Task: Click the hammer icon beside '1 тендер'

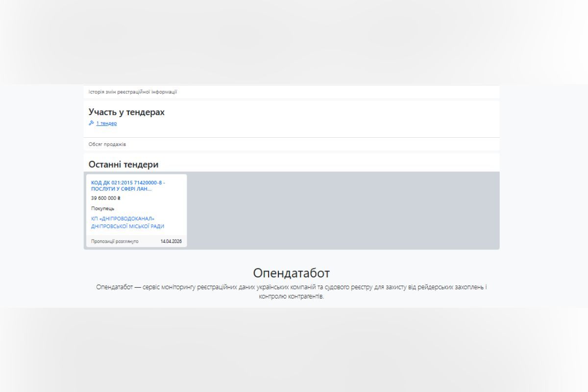Action: pos(91,123)
